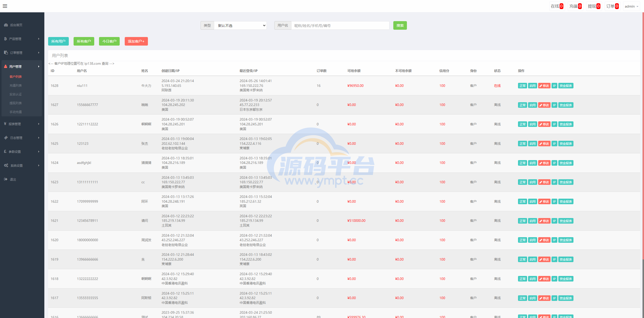Toggle 正常 status for user 15566667777
The image size is (644, 318).
pyautogui.click(x=522, y=105)
